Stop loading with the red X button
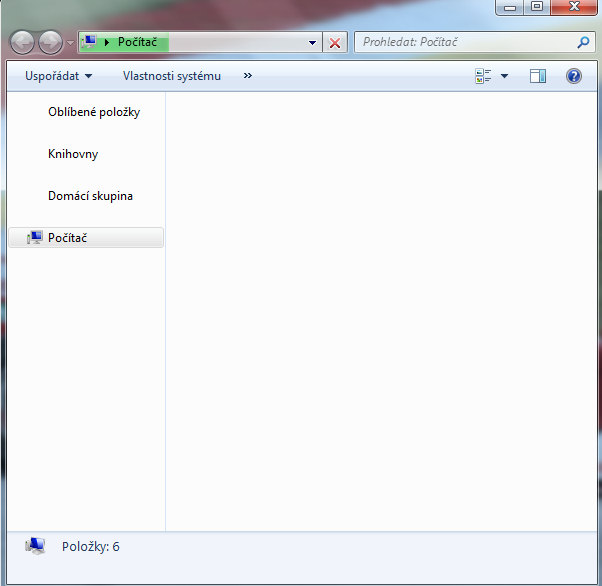 coord(335,43)
